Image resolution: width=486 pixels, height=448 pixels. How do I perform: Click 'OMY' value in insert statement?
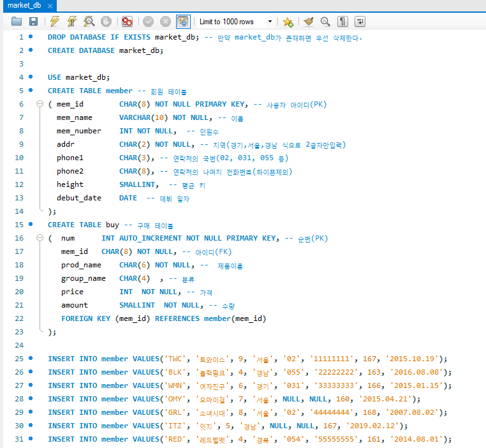coord(175,399)
